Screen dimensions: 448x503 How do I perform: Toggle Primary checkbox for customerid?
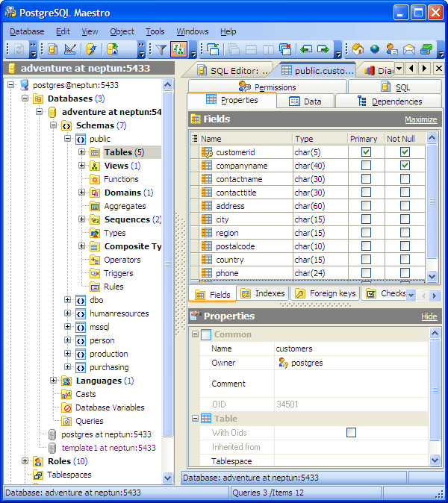pyautogui.click(x=366, y=152)
